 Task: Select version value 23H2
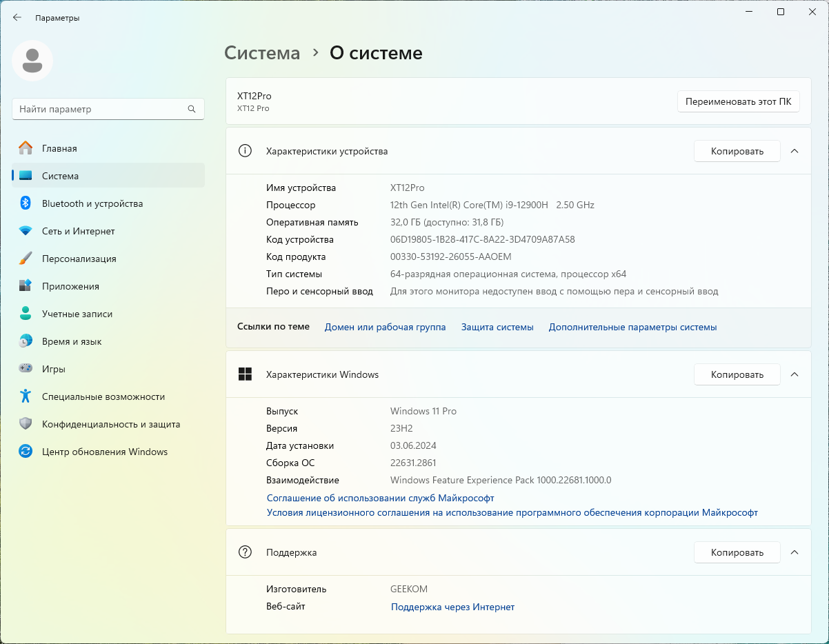tap(401, 428)
